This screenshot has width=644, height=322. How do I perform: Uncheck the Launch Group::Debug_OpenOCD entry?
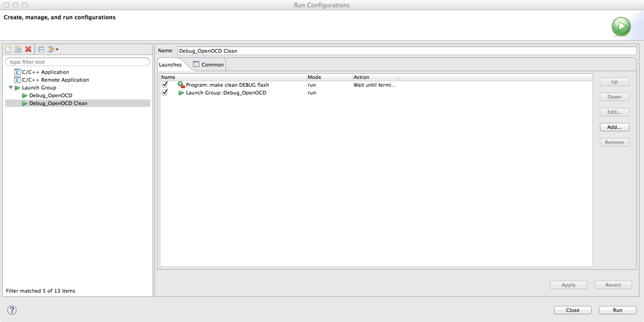coord(164,93)
